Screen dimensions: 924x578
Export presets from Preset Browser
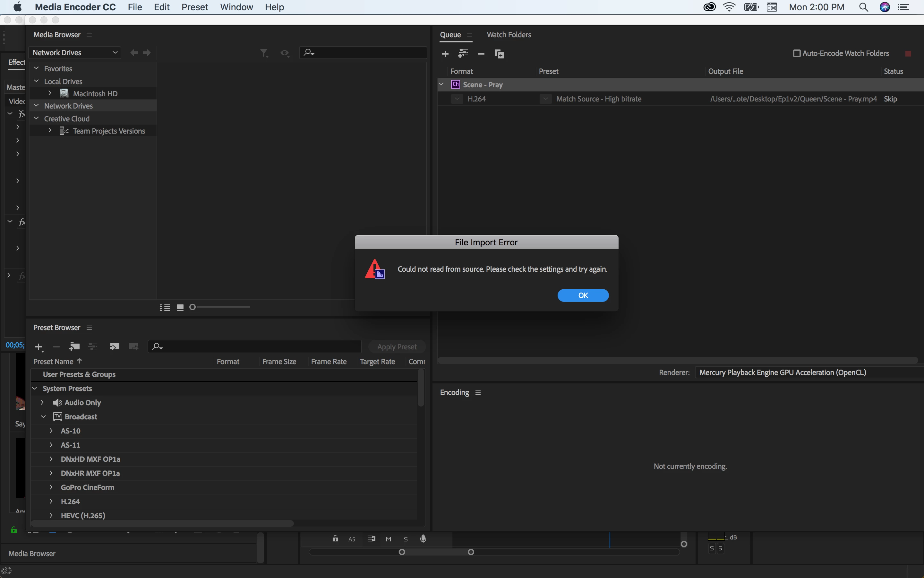tap(133, 346)
